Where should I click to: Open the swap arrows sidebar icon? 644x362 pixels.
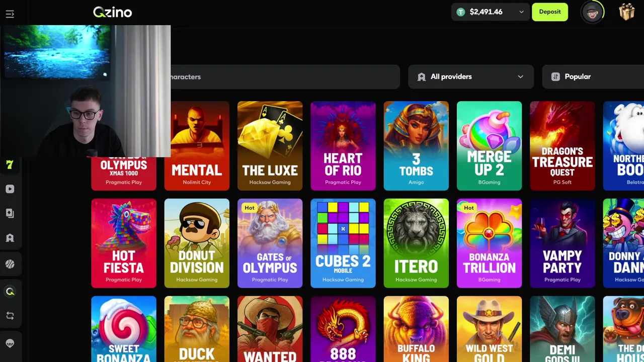click(10, 316)
